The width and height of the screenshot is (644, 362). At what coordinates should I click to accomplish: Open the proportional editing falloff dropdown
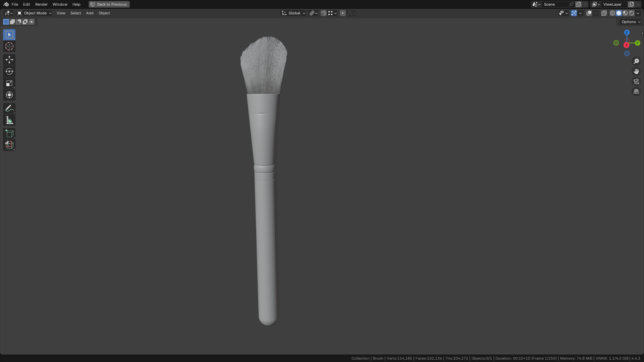pos(352,13)
